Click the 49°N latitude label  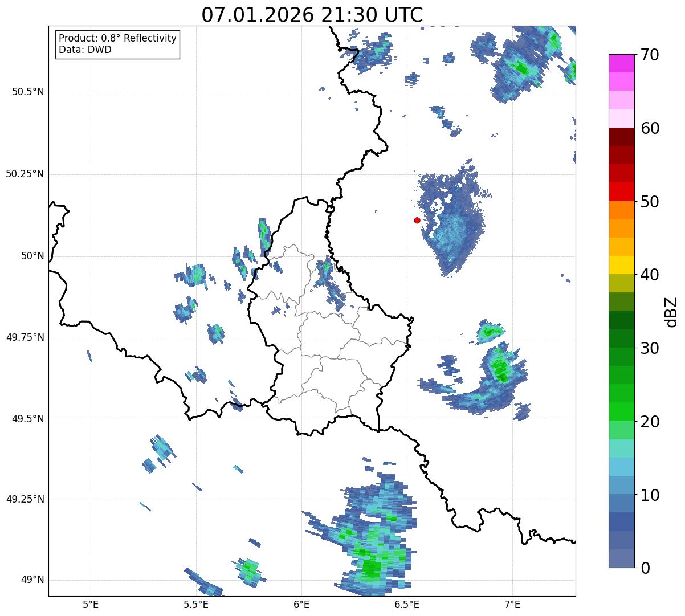[33, 580]
